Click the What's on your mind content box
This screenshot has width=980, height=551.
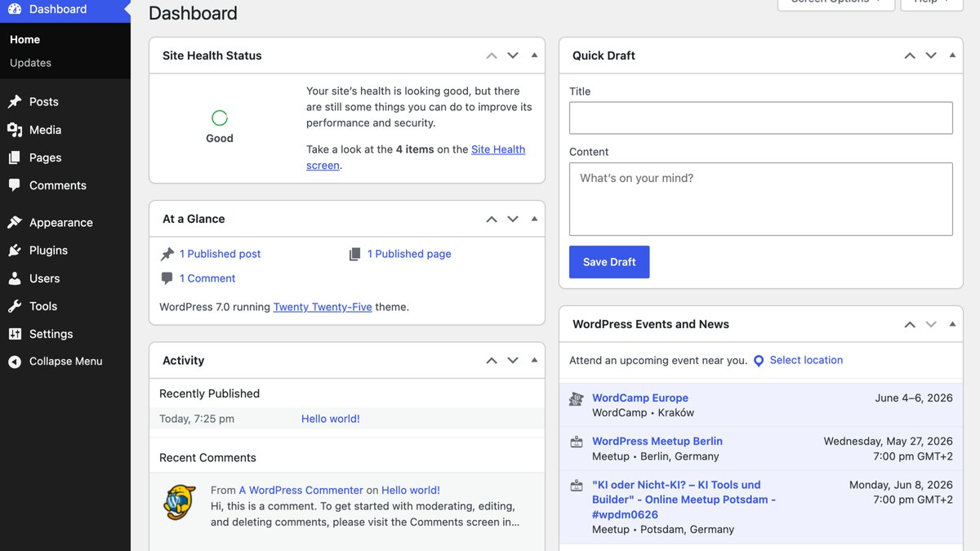(x=761, y=199)
